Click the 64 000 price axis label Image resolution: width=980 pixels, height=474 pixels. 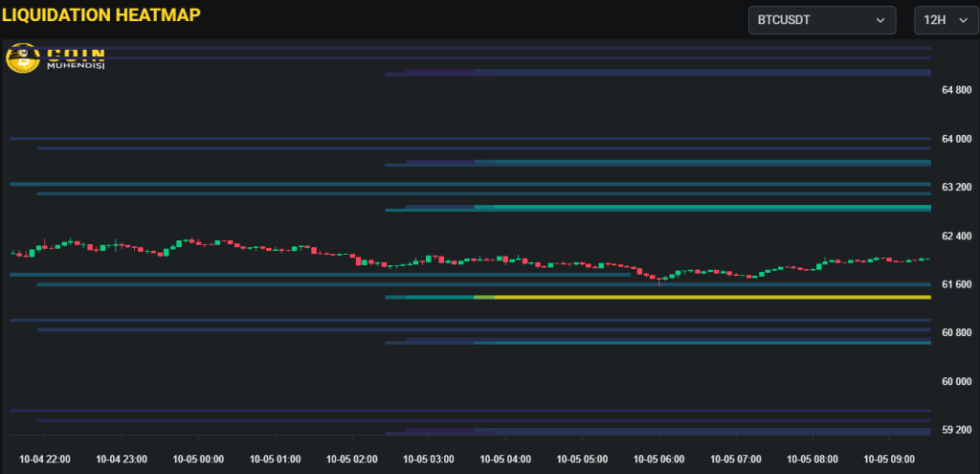click(x=956, y=139)
